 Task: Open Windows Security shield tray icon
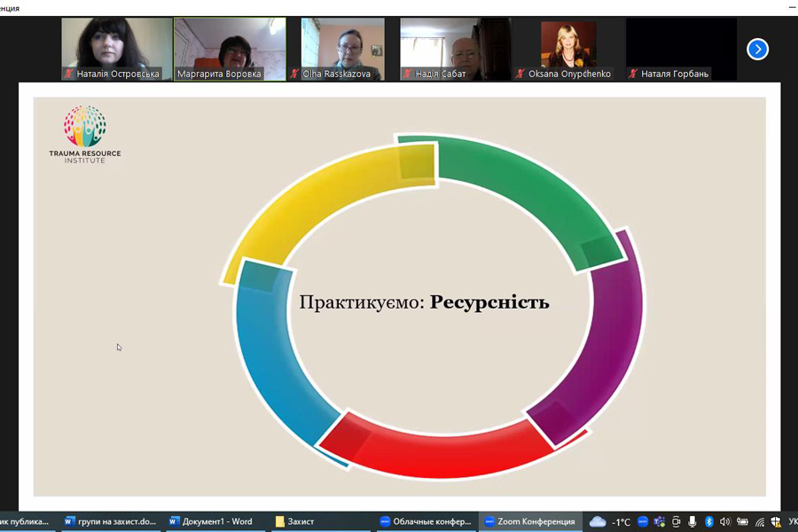(776, 521)
